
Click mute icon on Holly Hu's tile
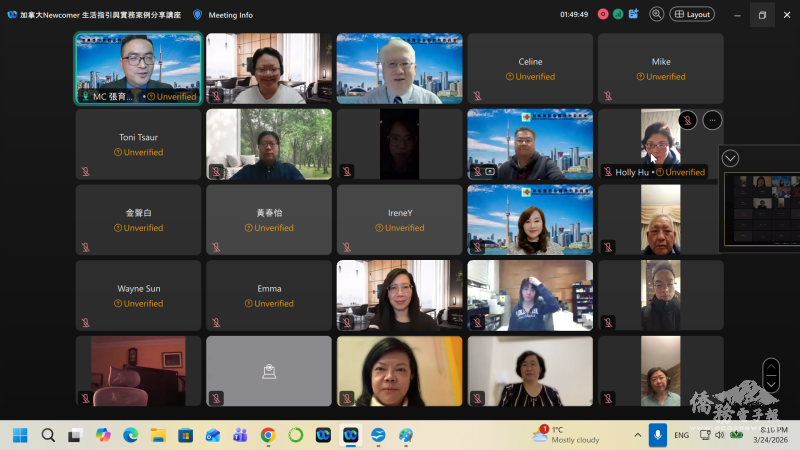[608, 172]
